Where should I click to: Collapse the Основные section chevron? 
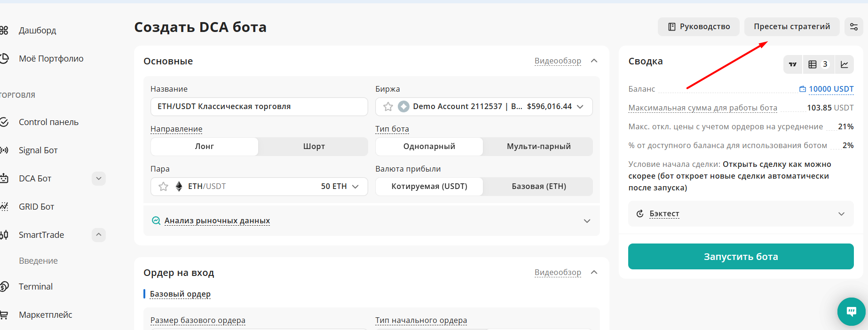[594, 61]
